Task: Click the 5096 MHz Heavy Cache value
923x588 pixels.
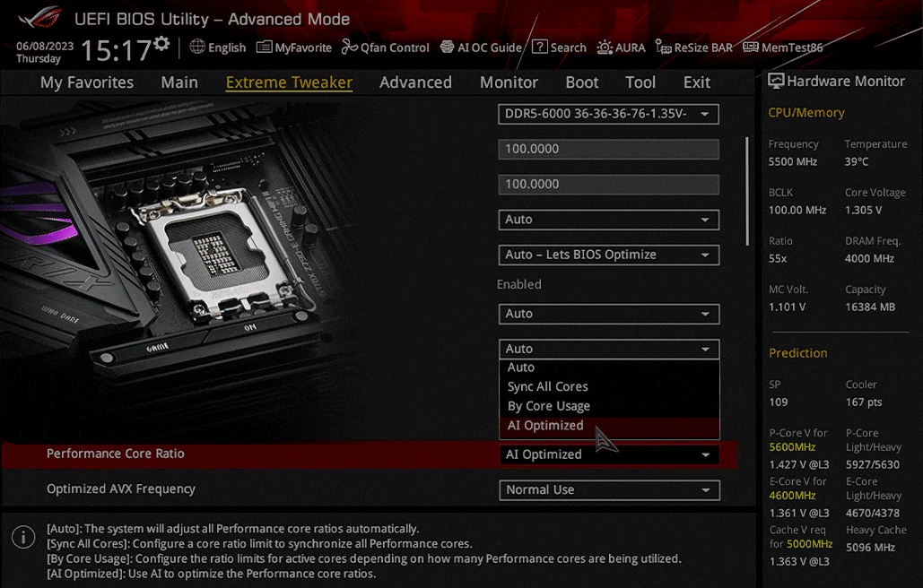Action: click(870, 548)
